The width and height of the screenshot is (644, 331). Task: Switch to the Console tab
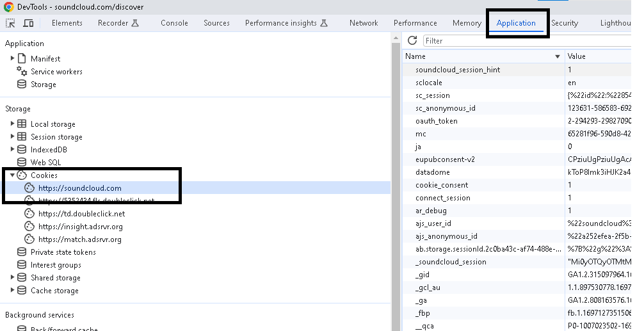[x=174, y=23]
